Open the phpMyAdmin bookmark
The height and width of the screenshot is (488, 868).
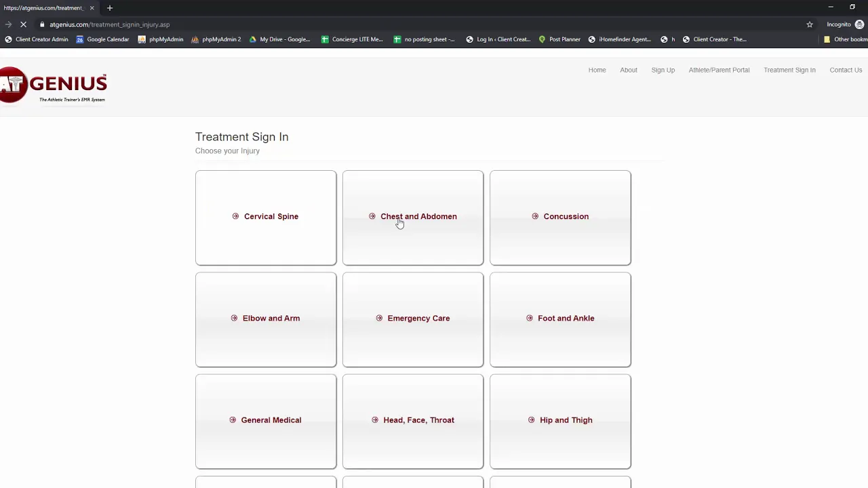coord(161,39)
